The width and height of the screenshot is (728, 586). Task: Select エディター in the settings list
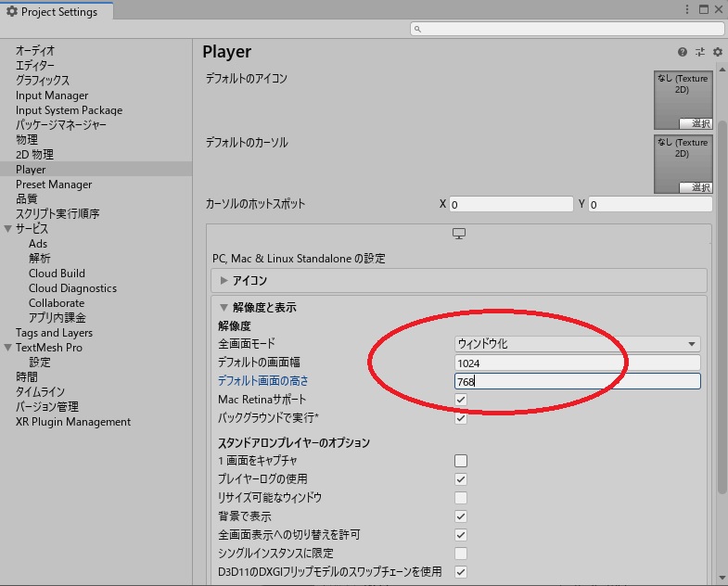pos(35,66)
